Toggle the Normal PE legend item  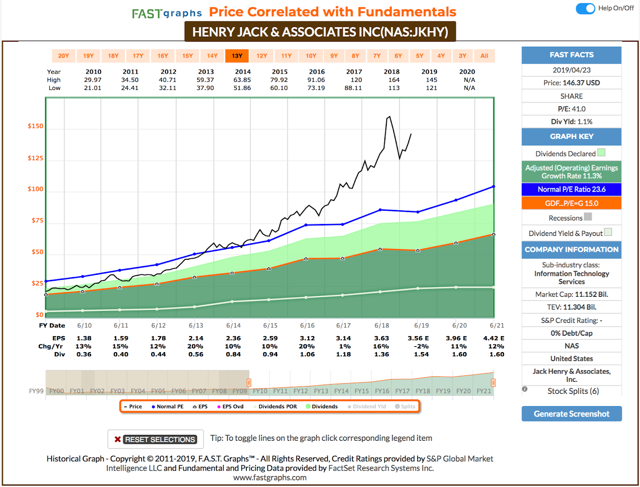[x=167, y=407]
